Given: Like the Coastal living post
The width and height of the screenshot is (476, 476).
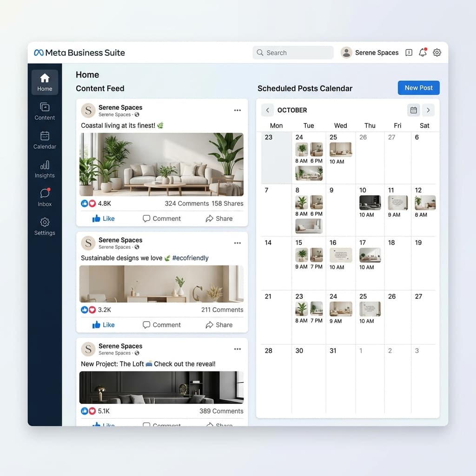Looking at the screenshot, I should [x=102, y=218].
